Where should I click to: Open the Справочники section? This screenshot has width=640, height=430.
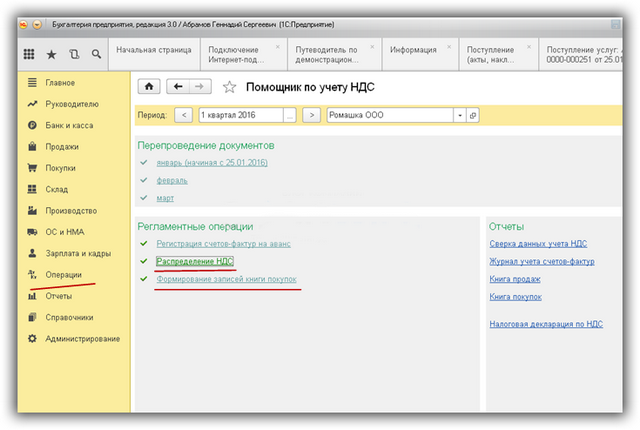tap(69, 317)
